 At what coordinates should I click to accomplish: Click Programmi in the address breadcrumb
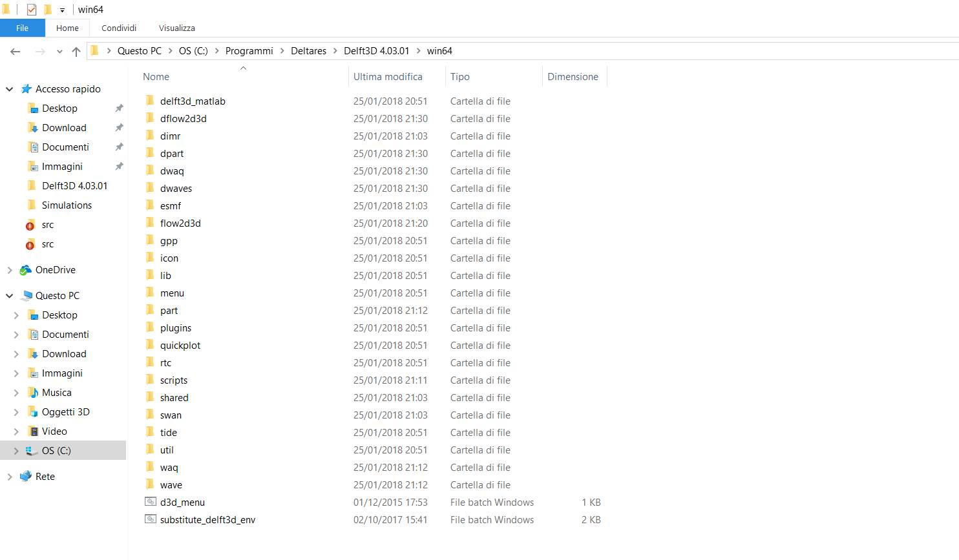(249, 51)
